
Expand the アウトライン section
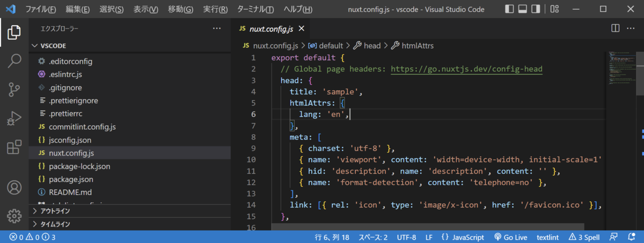point(130,211)
